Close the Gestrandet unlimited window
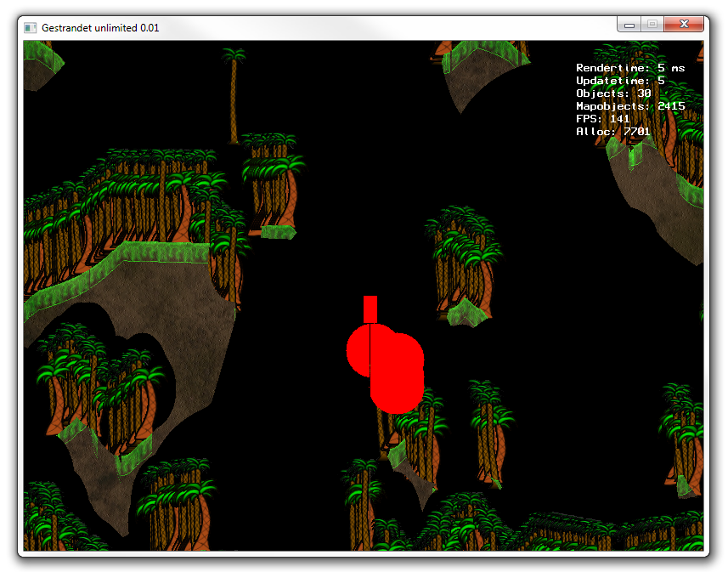Screen dimensions: 728x572 (684, 25)
